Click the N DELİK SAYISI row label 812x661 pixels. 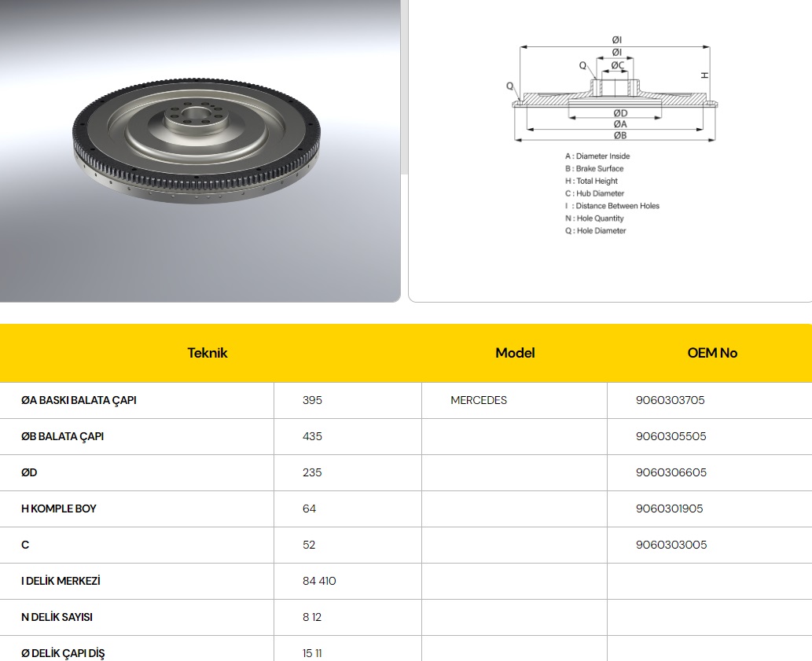coord(57,617)
